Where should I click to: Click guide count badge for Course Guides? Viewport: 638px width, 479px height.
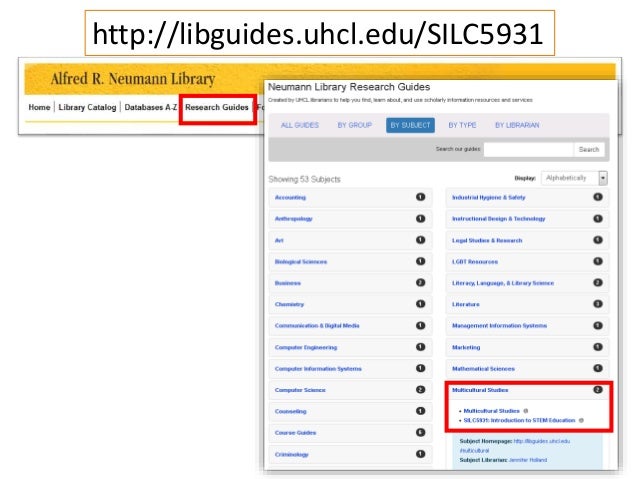420,433
